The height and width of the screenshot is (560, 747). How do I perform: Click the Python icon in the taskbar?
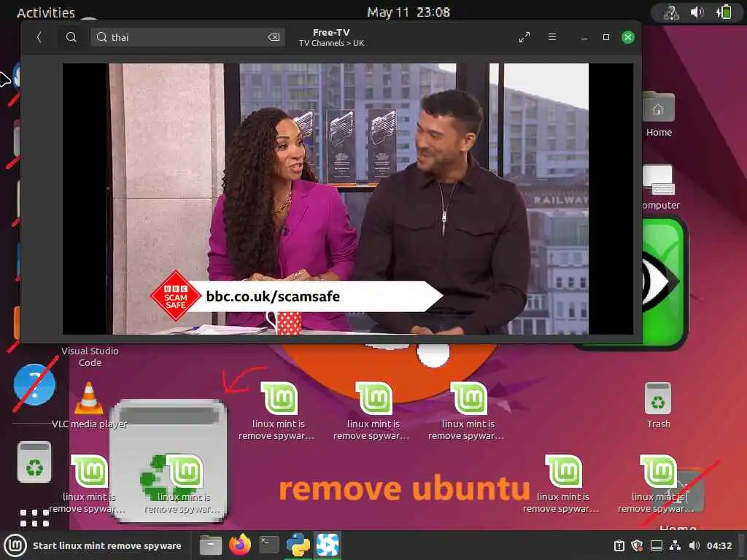298,545
